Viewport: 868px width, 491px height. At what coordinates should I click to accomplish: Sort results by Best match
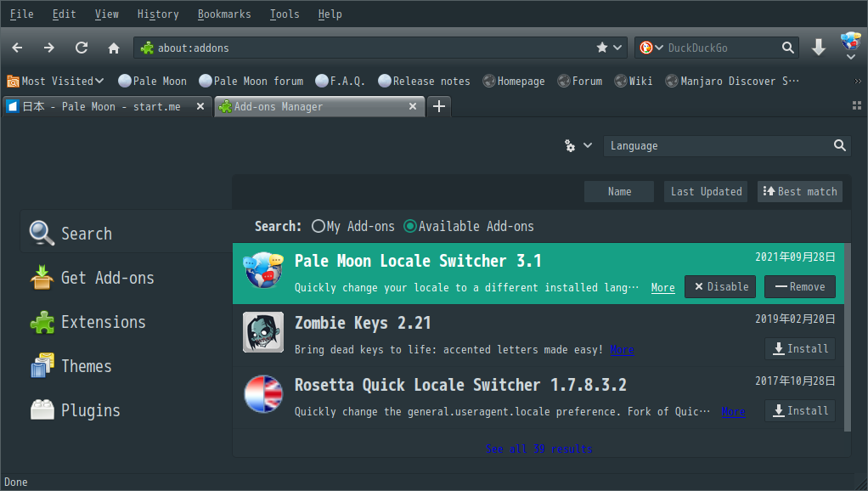click(800, 191)
